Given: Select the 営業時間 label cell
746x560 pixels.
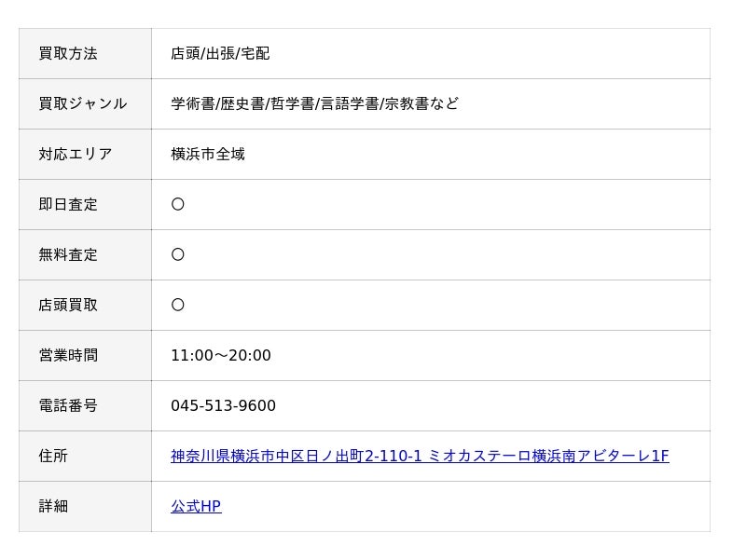Looking at the screenshot, I should pyautogui.click(x=85, y=356).
